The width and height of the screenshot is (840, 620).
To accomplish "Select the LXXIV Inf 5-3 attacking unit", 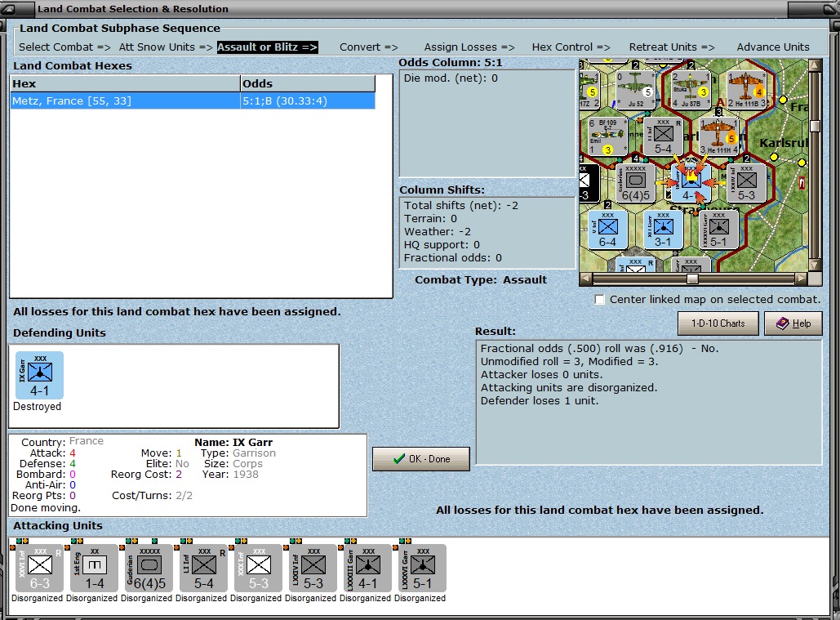I will click(x=311, y=568).
